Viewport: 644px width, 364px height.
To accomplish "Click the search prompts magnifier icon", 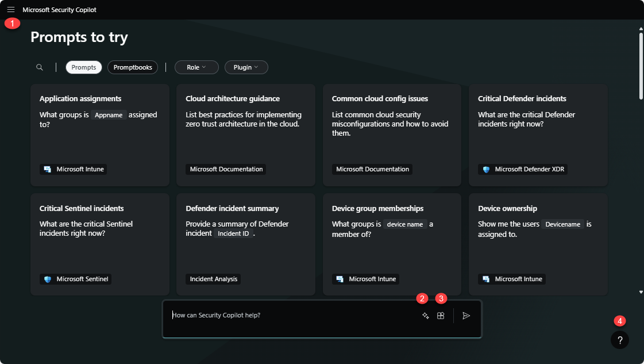I will click(40, 67).
